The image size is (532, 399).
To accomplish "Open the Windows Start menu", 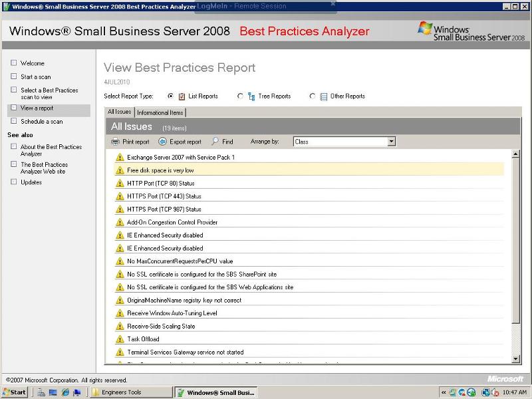I will click(14, 392).
